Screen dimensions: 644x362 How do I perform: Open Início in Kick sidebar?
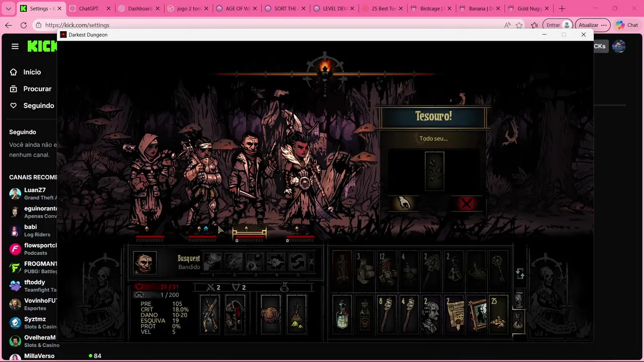point(32,72)
